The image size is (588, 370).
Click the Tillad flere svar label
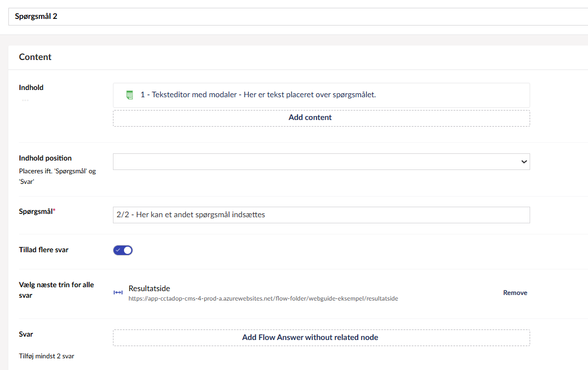point(43,250)
